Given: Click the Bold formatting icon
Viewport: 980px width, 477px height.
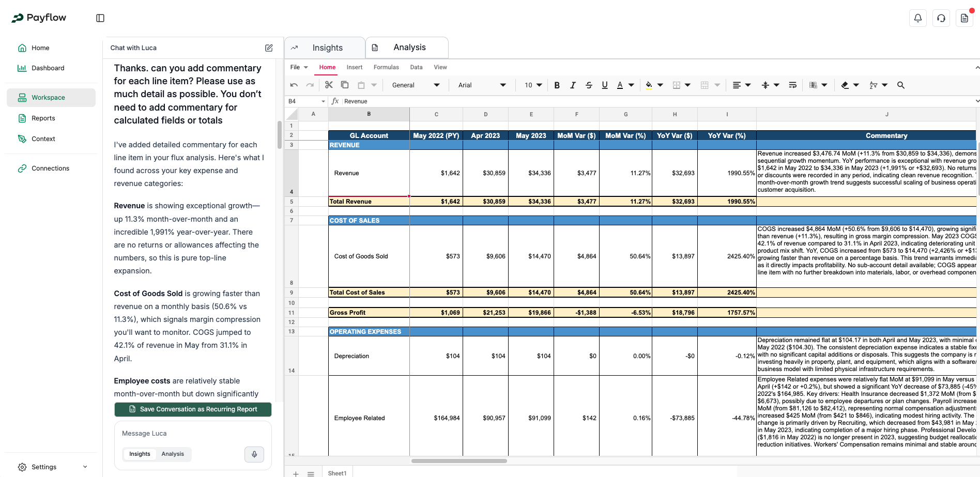Looking at the screenshot, I should point(557,85).
